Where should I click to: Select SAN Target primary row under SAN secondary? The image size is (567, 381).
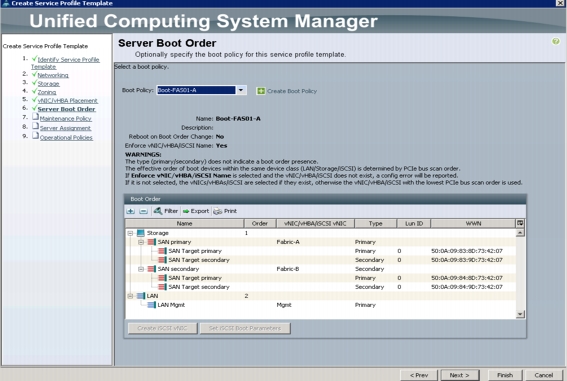(x=320, y=278)
